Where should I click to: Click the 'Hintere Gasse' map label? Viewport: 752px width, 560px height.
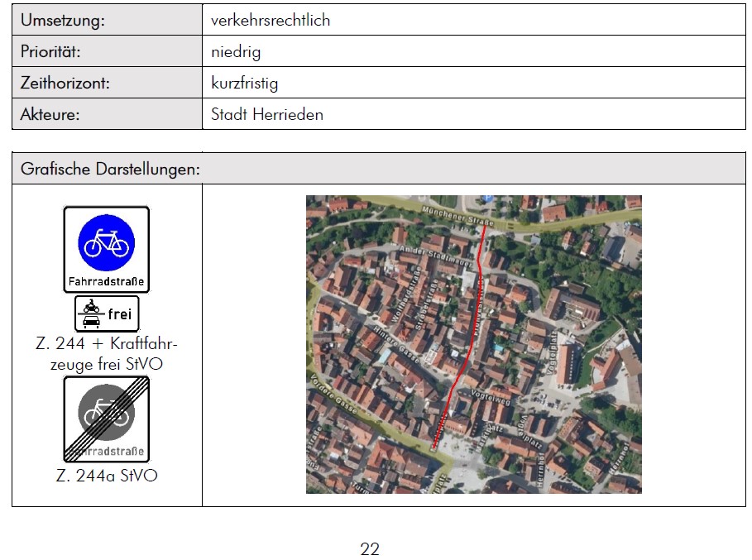pos(396,345)
